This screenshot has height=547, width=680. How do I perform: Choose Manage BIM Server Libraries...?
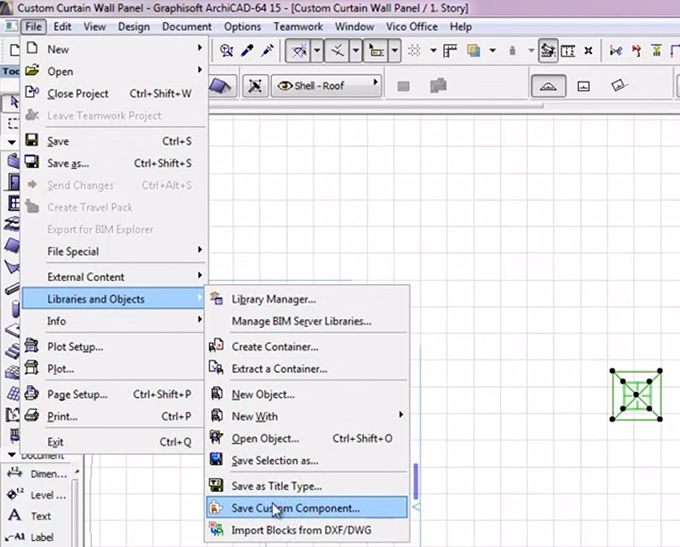tap(307, 321)
